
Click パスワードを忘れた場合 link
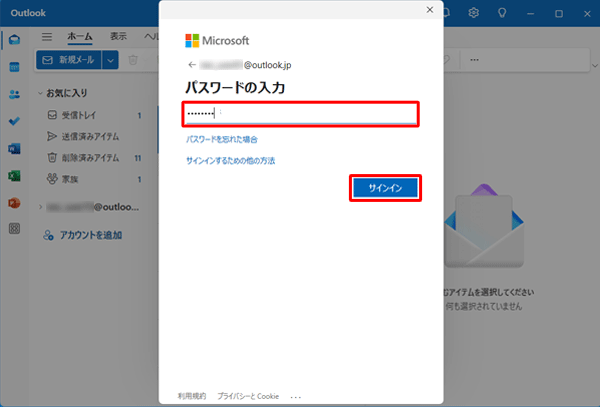coord(222,139)
